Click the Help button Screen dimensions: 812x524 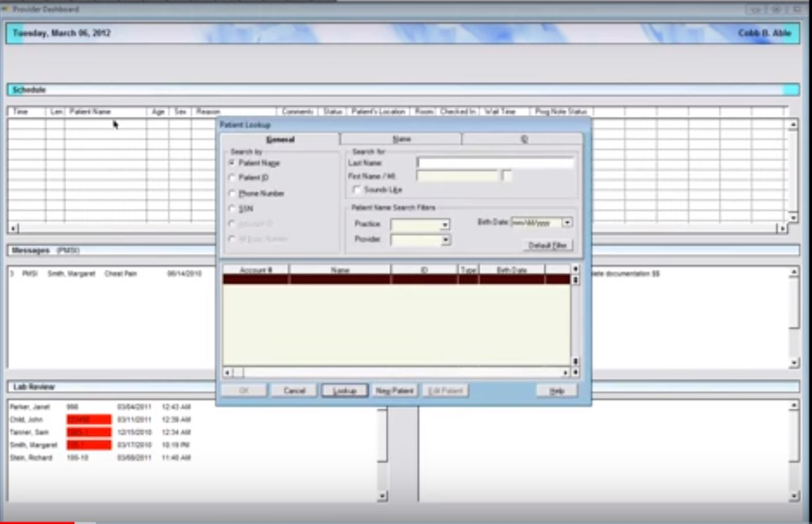coord(557,391)
